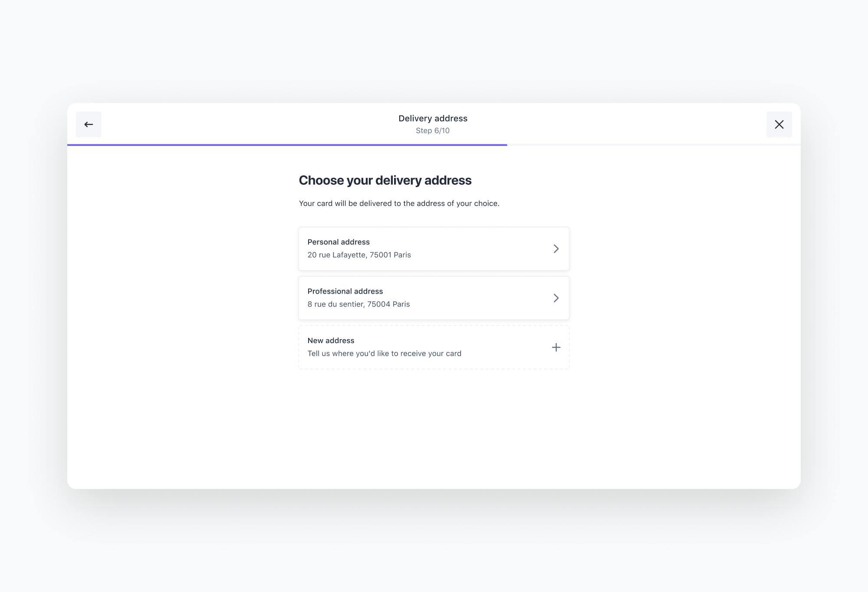Click the "Professional address" label text
Viewport: 868px width, 592px height.
coord(345,291)
